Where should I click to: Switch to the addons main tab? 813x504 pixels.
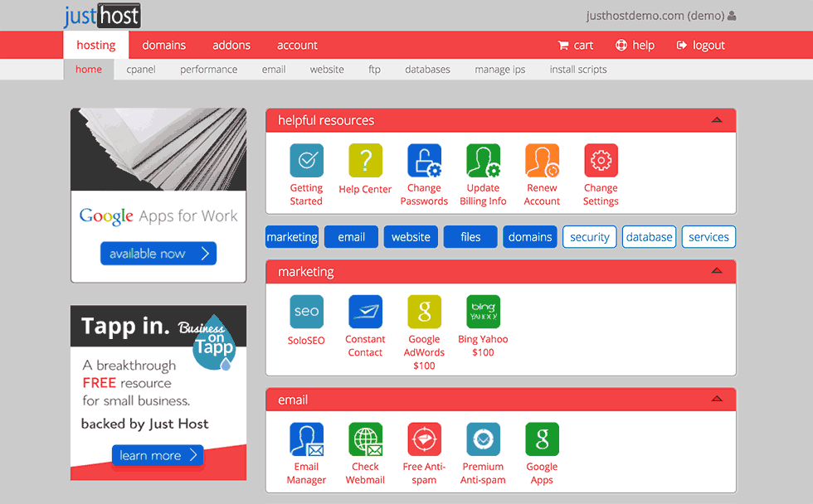(231, 45)
